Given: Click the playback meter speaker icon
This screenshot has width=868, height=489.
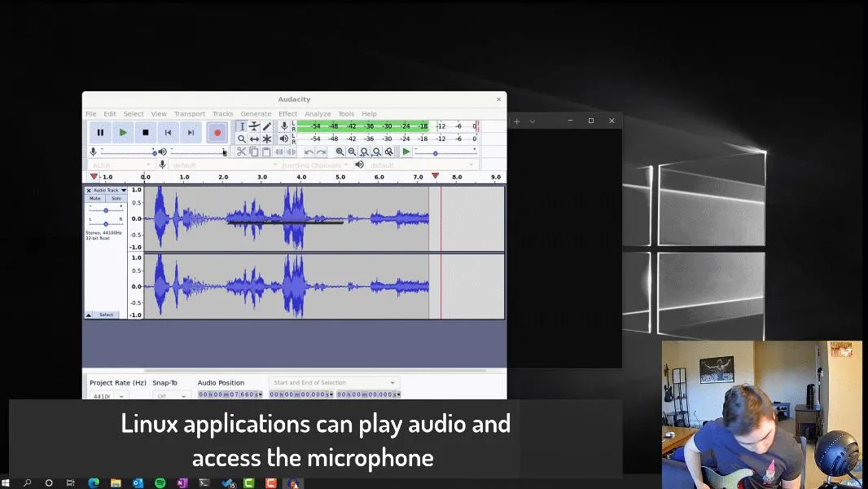Looking at the screenshot, I should click(x=284, y=139).
